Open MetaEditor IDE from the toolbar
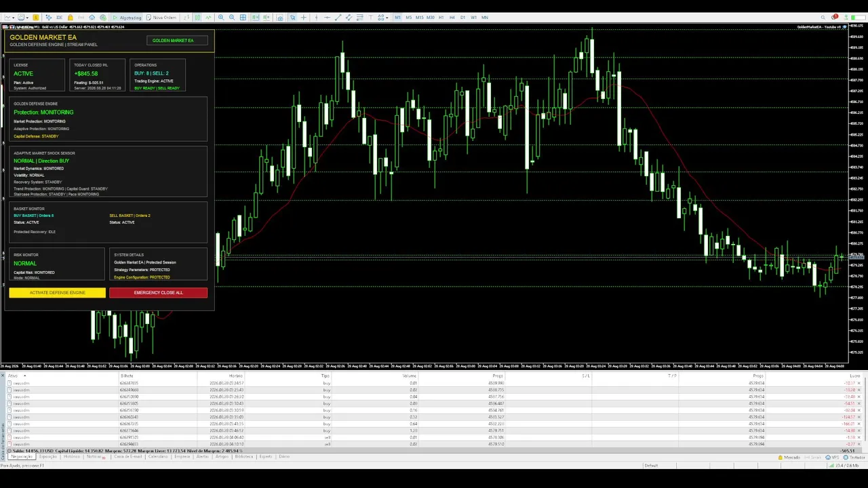The image size is (868, 488). click(x=59, y=17)
